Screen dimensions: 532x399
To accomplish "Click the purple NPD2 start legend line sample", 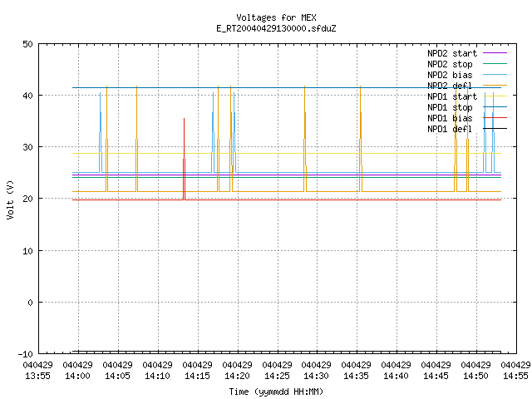I will (x=495, y=53).
